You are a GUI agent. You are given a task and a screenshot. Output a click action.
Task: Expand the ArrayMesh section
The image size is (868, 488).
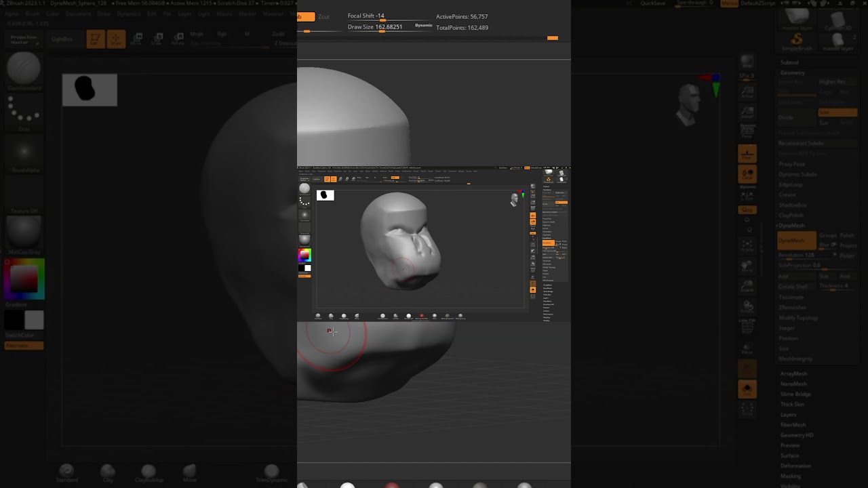click(793, 373)
